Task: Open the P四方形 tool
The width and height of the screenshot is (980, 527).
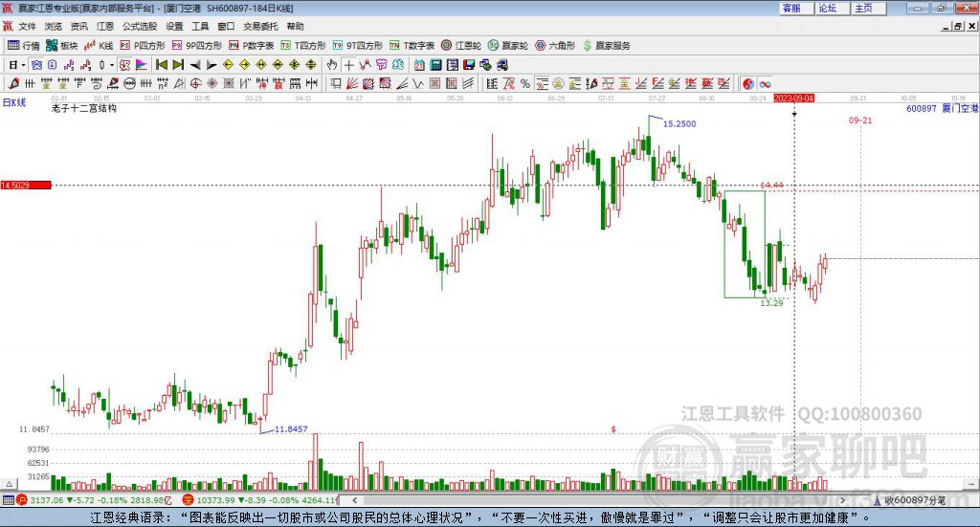Action: tap(142, 46)
